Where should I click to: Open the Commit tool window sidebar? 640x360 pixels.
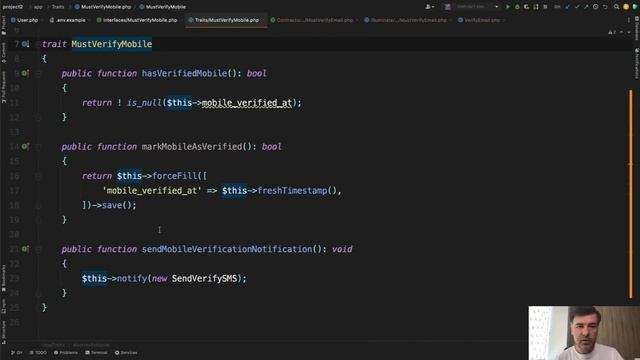tap(4, 52)
